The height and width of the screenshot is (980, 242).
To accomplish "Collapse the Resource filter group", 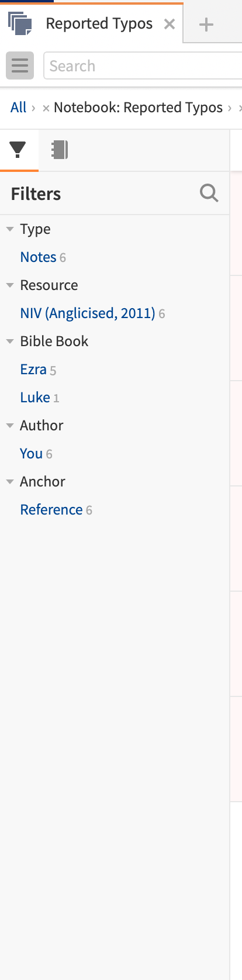I will tap(10, 285).
